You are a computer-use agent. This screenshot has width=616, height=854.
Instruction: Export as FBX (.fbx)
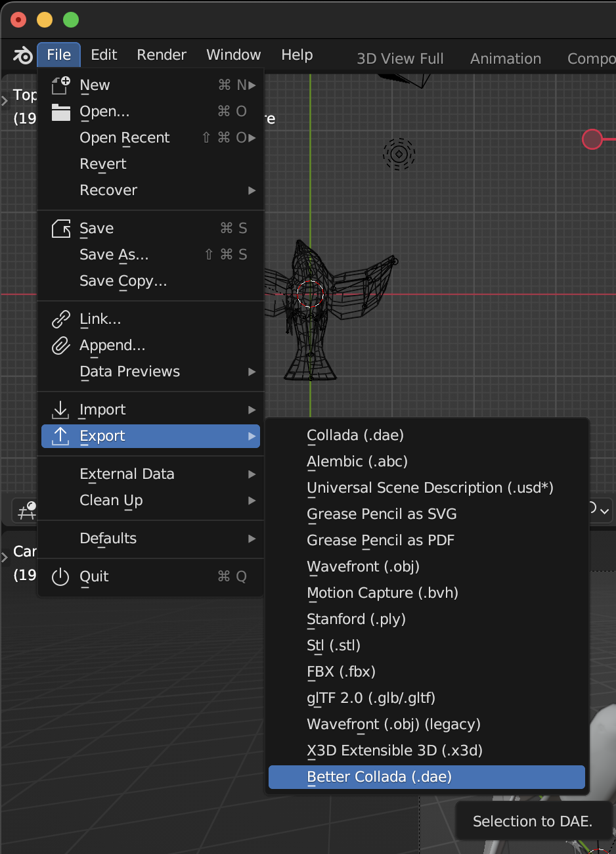427,672
